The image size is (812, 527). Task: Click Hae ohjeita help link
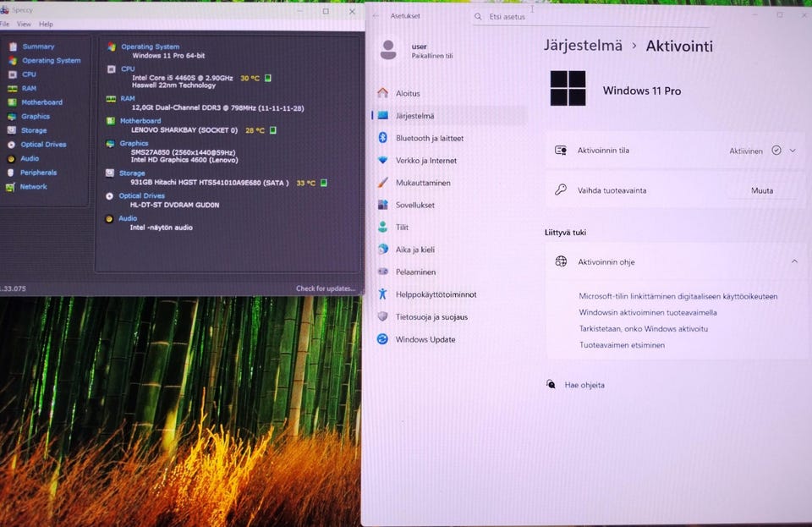pos(584,385)
